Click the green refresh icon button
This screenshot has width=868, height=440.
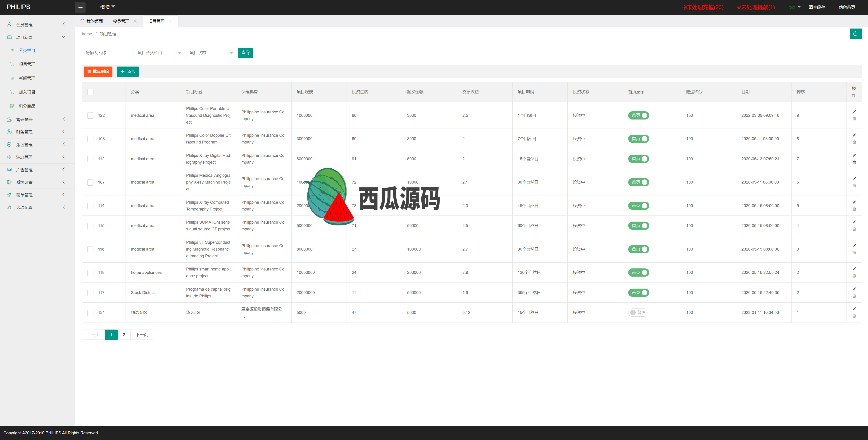click(x=856, y=34)
